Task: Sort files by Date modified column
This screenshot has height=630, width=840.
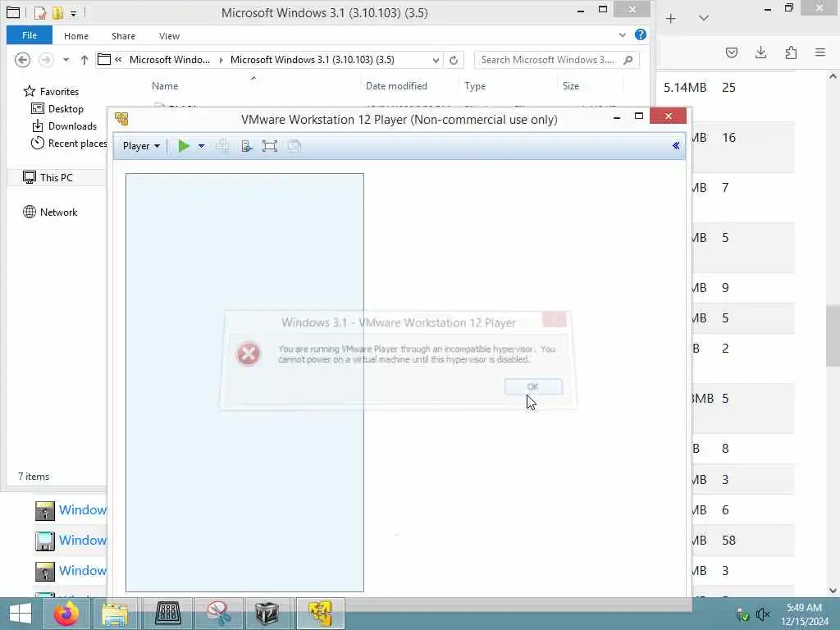Action: coord(396,85)
